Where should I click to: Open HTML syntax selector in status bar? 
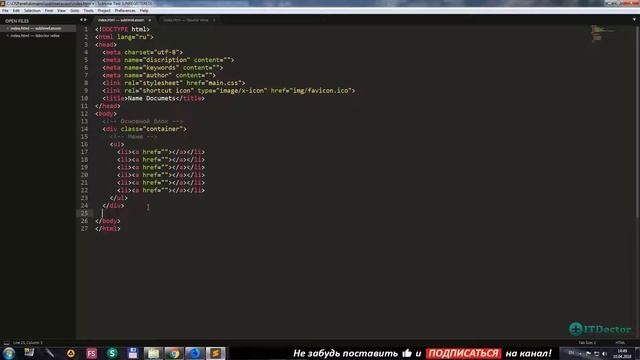(620, 343)
